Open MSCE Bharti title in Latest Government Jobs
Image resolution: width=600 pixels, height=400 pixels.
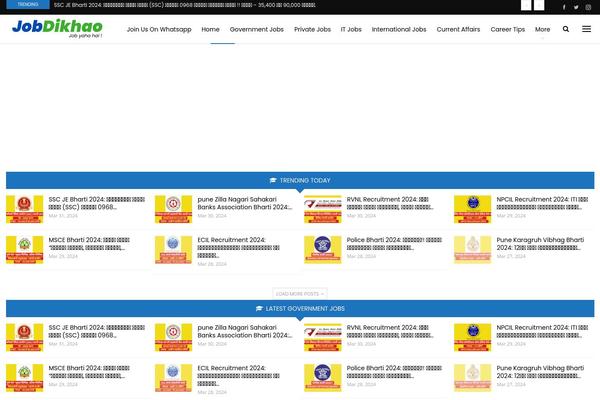(89, 372)
